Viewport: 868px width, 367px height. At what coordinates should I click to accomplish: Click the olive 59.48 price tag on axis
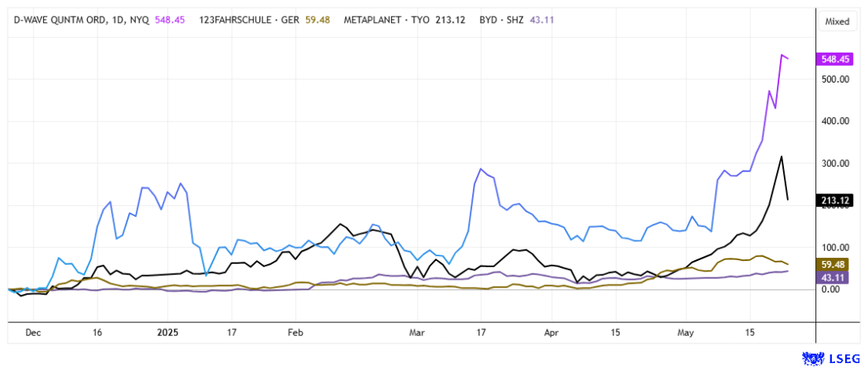[834, 264]
